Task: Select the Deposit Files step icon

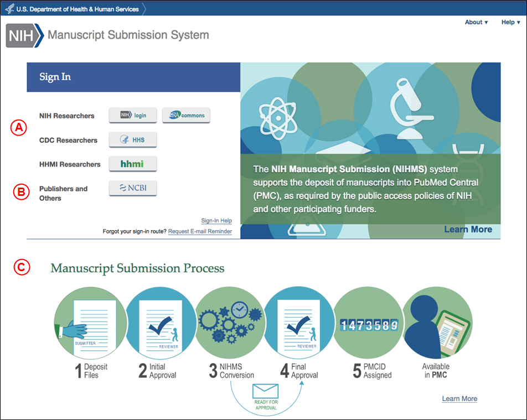Action: pos(90,323)
